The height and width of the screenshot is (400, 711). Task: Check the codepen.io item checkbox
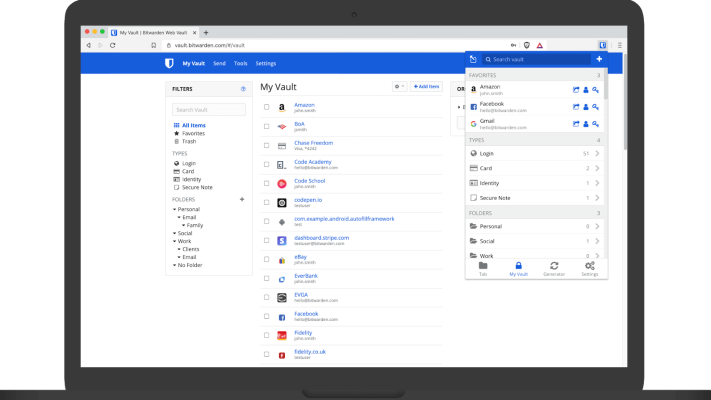point(267,202)
